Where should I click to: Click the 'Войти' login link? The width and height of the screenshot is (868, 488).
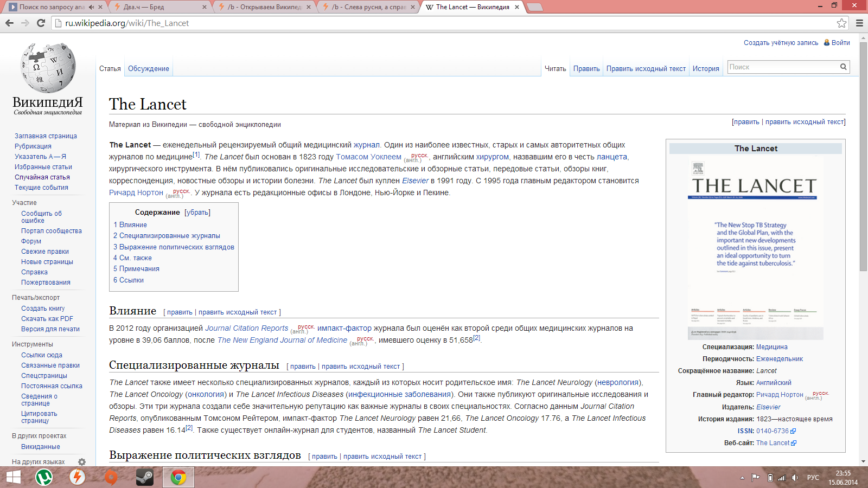tap(841, 43)
